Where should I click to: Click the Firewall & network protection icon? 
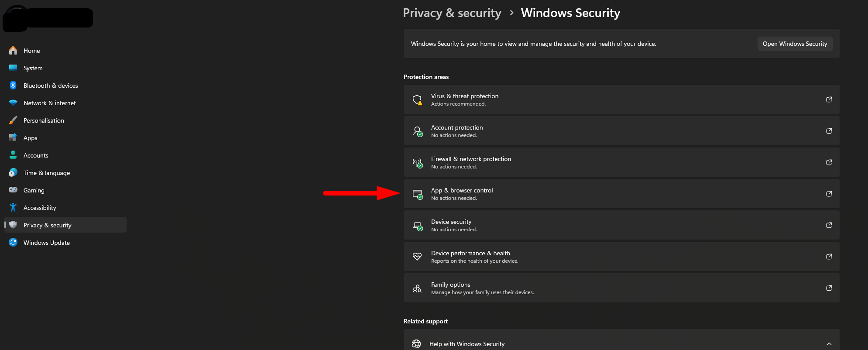(418, 163)
